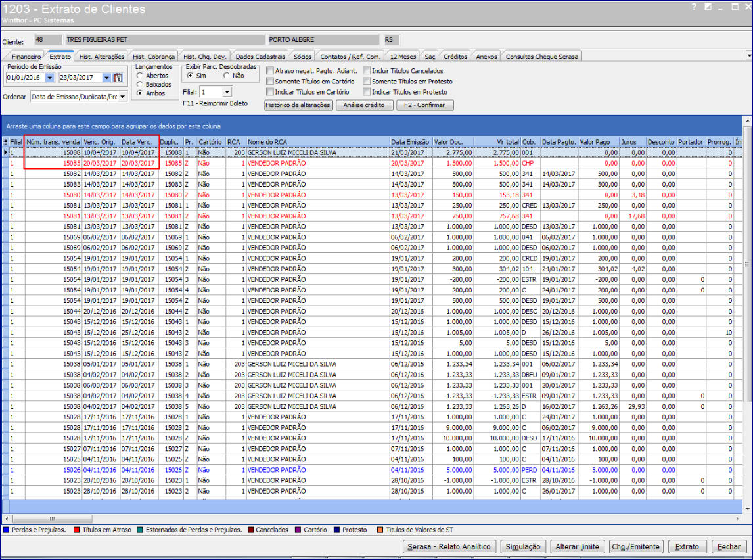Open the Anexos tab
The image size is (753, 560).
click(486, 57)
